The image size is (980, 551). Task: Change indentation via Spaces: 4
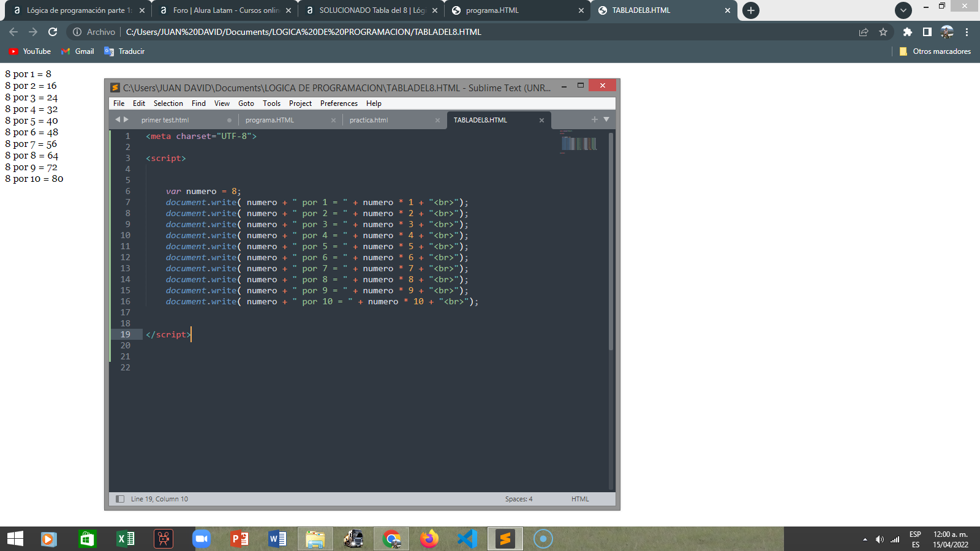(519, 499)
